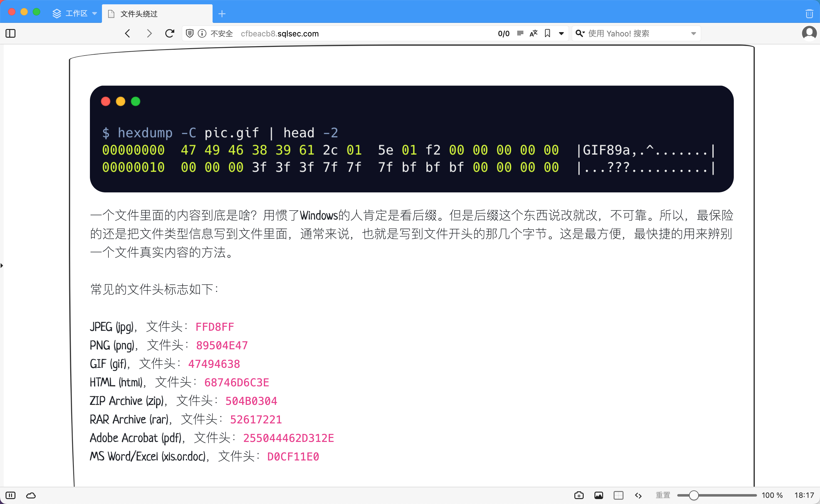Viewport: 820px width, 504px height.
Task: Open page actions code icon
Action: click(638, 495)
